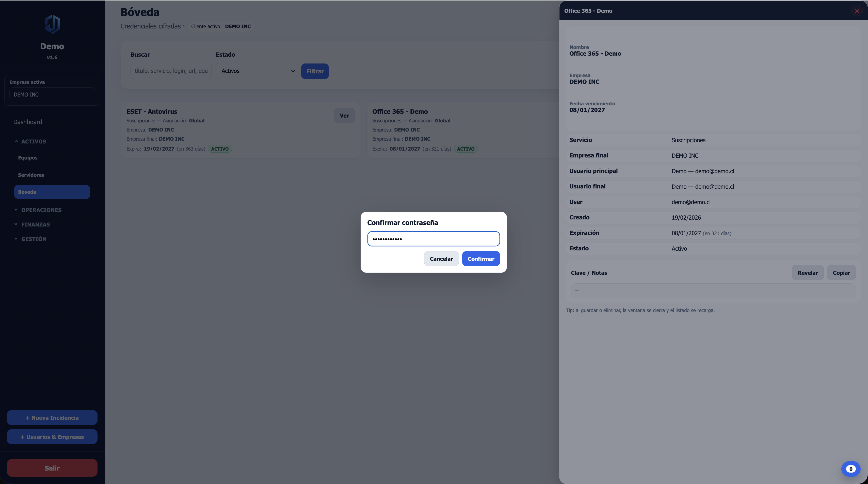Open the blue notification counter bubble

[850, 469]
